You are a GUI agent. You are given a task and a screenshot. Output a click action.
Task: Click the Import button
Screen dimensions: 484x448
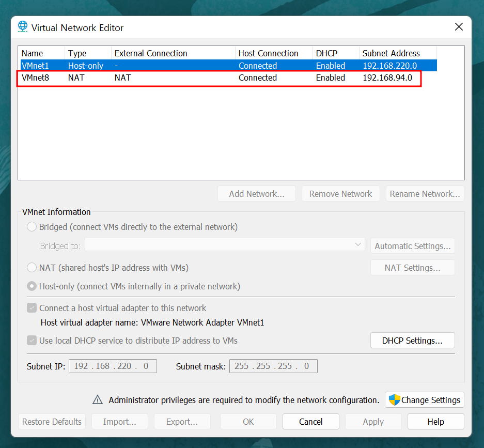pyautogui.click(x=120, y=422)
